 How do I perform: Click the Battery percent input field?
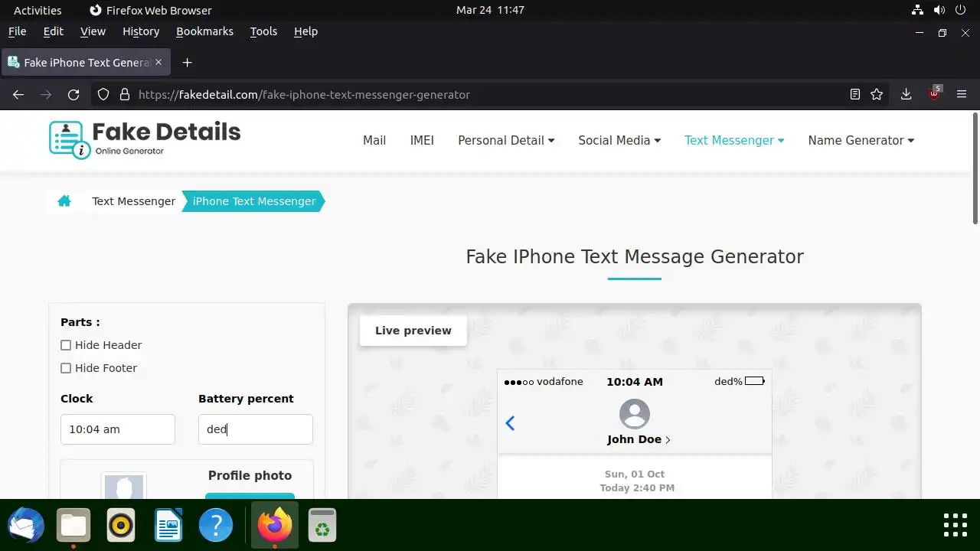[256, 429]
